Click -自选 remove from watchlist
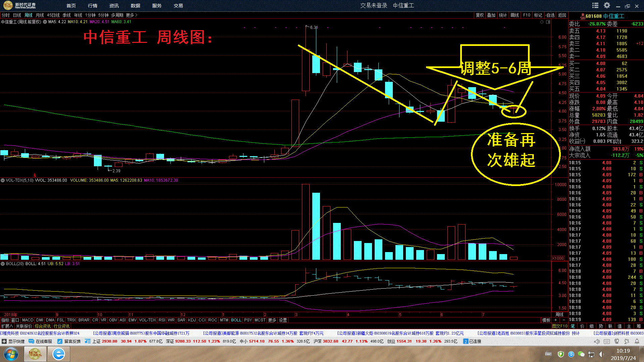 [x=550, y=15]
